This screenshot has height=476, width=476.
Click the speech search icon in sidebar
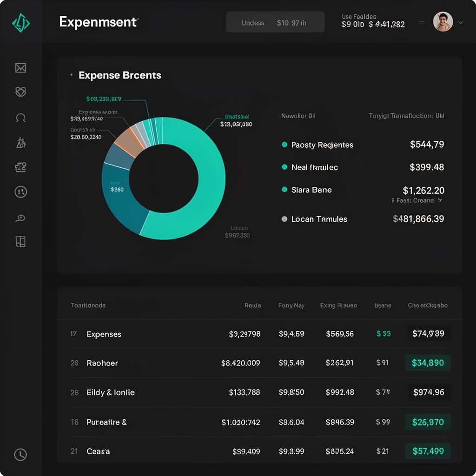point(20,218)
